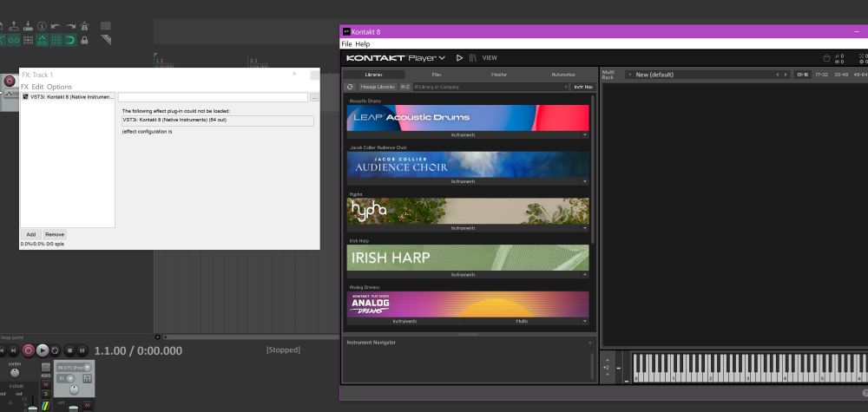The height and width of the screenshot is (412, 868).
Task: Toggle envelope points move with items icon
Action: (42, 40)
